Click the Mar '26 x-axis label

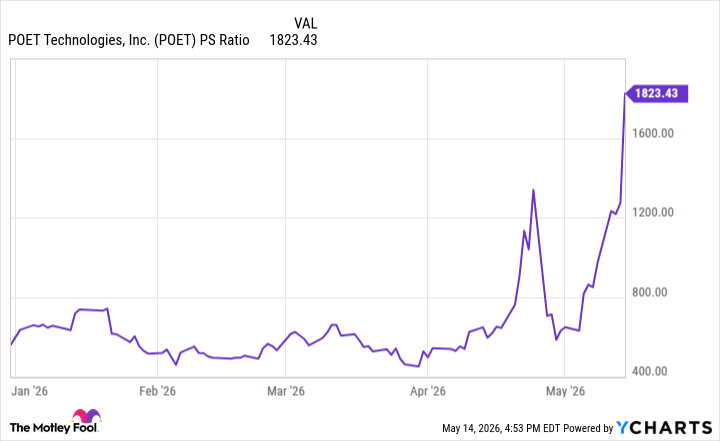[286, 391]
